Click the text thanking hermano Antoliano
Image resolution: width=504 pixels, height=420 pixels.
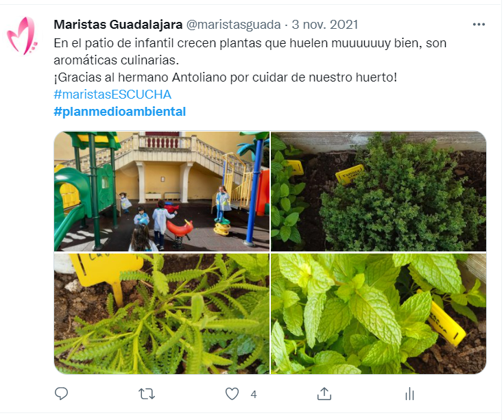pos(226,77)
